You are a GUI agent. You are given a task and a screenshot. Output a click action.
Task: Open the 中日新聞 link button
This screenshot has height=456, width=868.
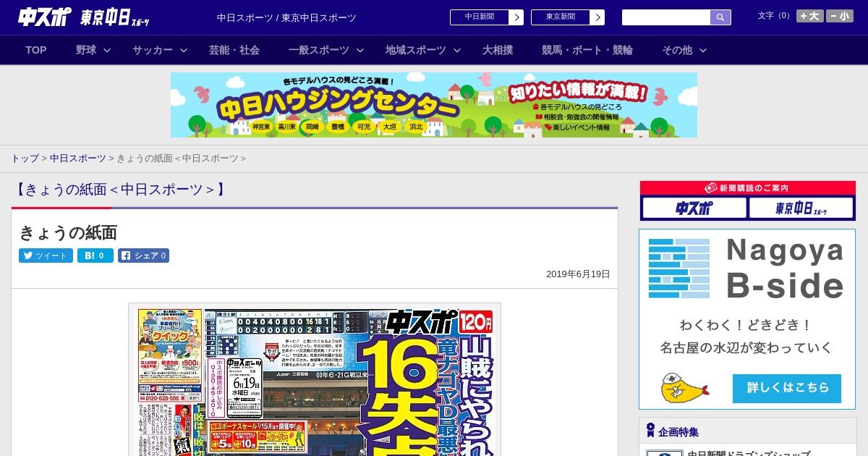[x=480, y=17]
